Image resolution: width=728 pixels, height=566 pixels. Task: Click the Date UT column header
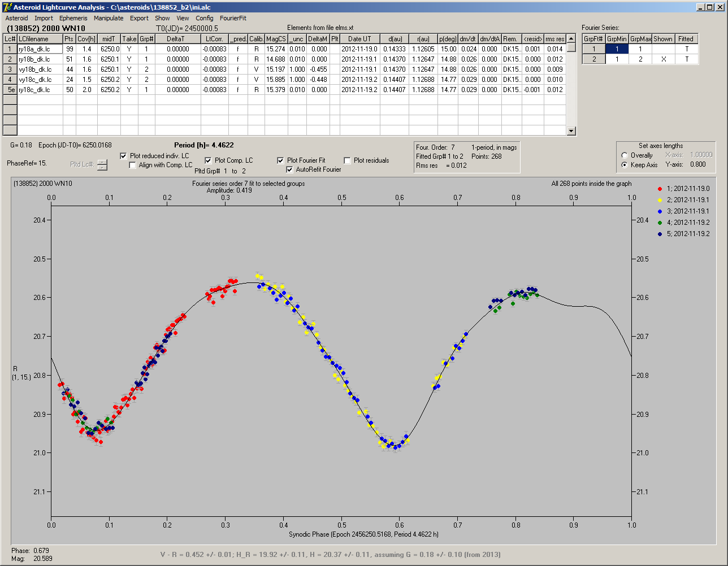click(x=359, y=39)
